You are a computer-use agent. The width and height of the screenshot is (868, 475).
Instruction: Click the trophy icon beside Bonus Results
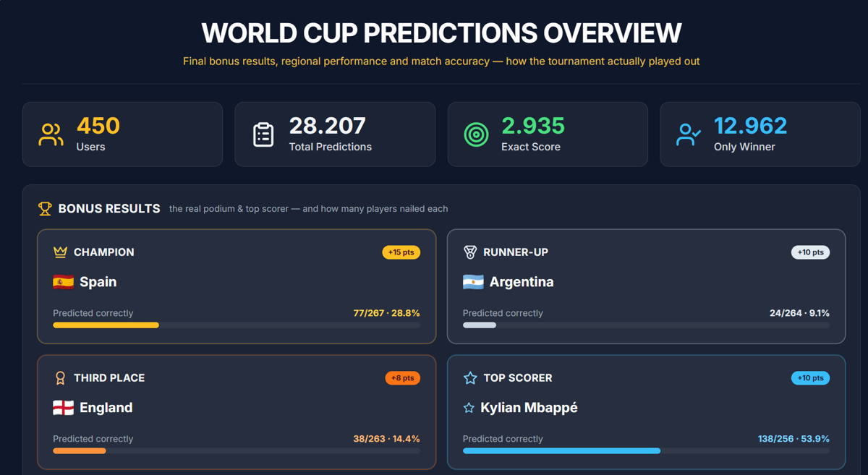(x=45, y=209)
